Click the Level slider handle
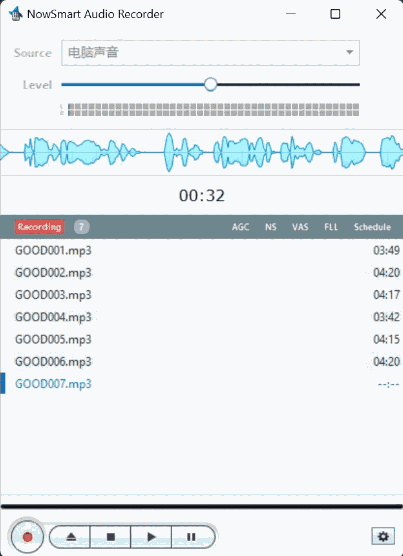This screenshot has height=556, width=403. (x=211, y=84)
